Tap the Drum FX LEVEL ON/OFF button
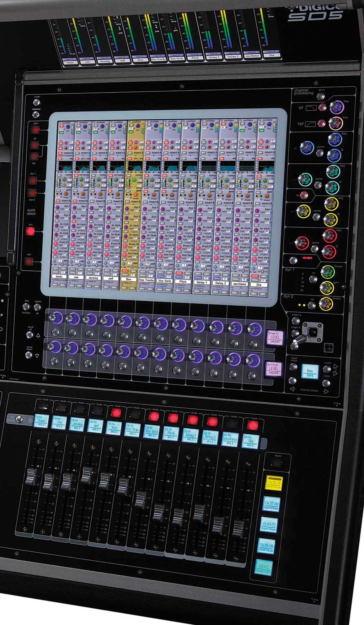This screenshot has height=625, width=364. (x=275, y=338)
